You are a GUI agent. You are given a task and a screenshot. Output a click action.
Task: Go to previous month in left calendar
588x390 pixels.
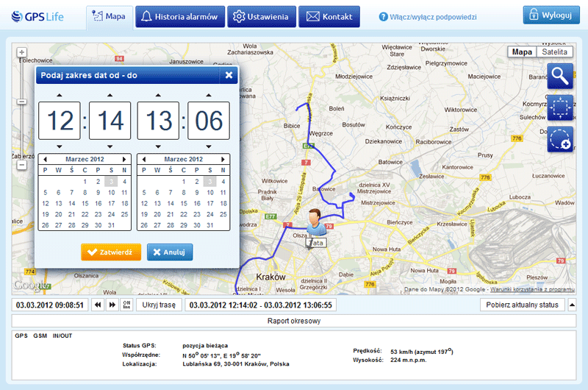pos(45,159)
